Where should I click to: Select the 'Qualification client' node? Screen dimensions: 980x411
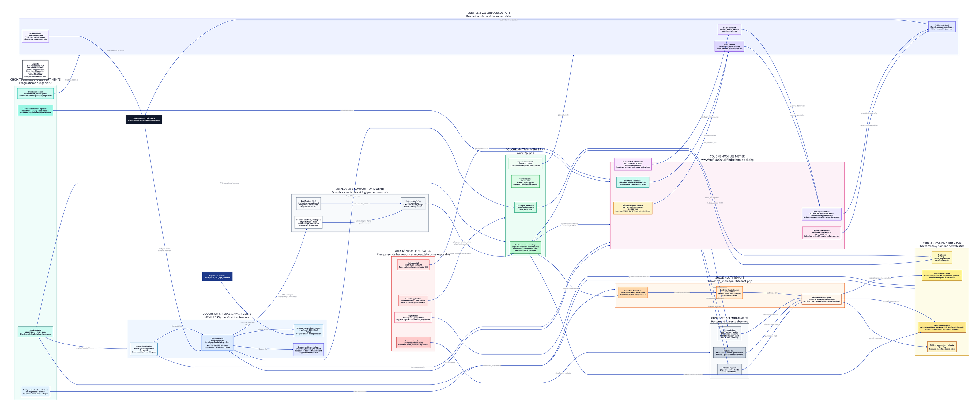pos(308,204)
